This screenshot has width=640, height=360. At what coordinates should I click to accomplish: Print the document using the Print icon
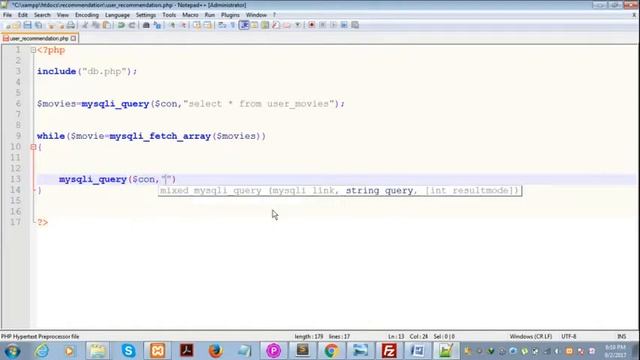(71, 25)
